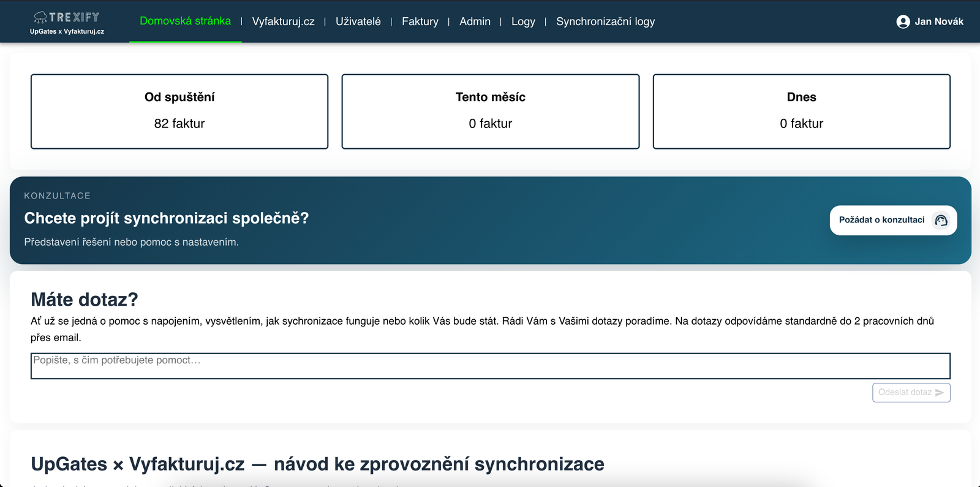Switch to the Admin section
The height and width of the screenshot is (487, 980).
pos(475,21)
